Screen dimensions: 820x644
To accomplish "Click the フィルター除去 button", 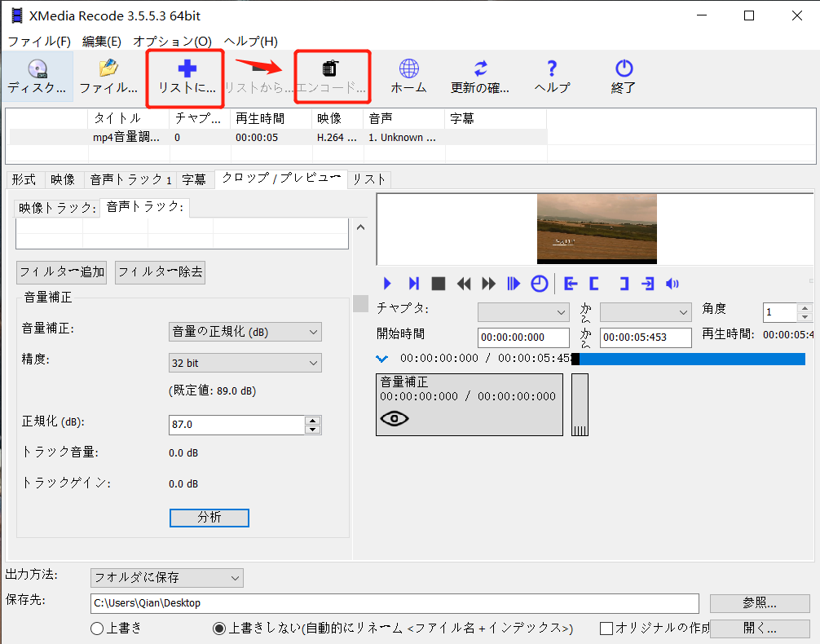I will pos(160,272).
